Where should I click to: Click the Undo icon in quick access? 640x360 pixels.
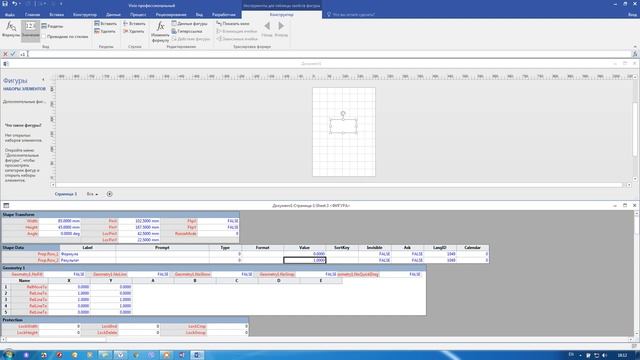(15, 4)
